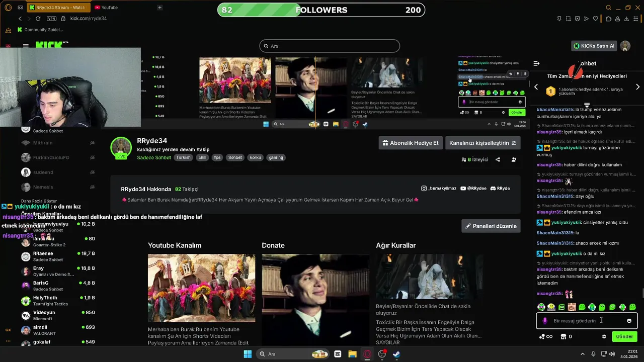Open aimdll VALORANT channel
Viewport: 644px width, 362px height.
click(58, 330)
